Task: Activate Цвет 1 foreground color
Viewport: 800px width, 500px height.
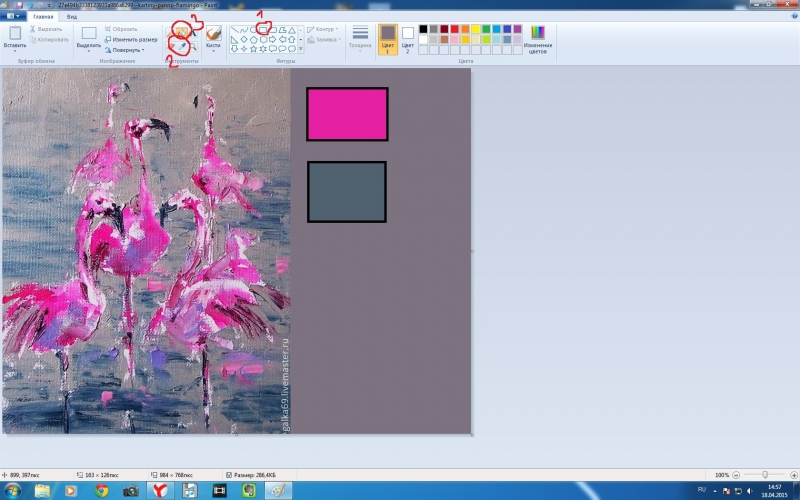Action: click(x=388, y=39)
